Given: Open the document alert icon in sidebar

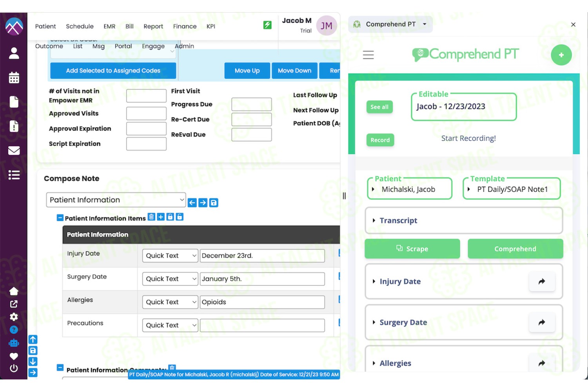Looking at the screenshot, I should coord(14,126).
